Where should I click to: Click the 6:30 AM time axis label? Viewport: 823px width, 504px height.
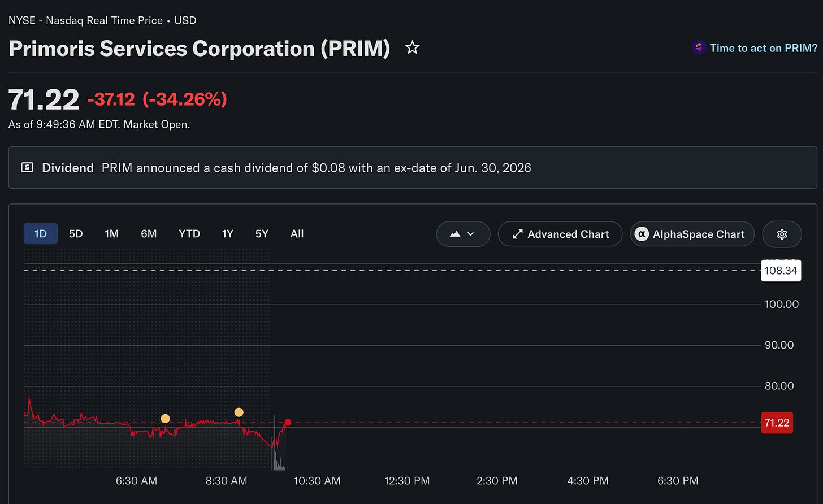click(136, 481)
